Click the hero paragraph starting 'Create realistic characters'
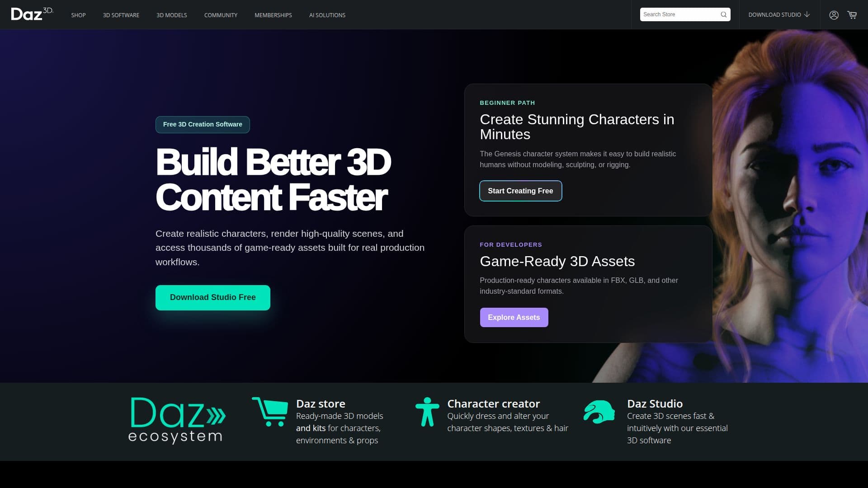The image size is (868, 488). pyautogui.click(x=290, y=248)
